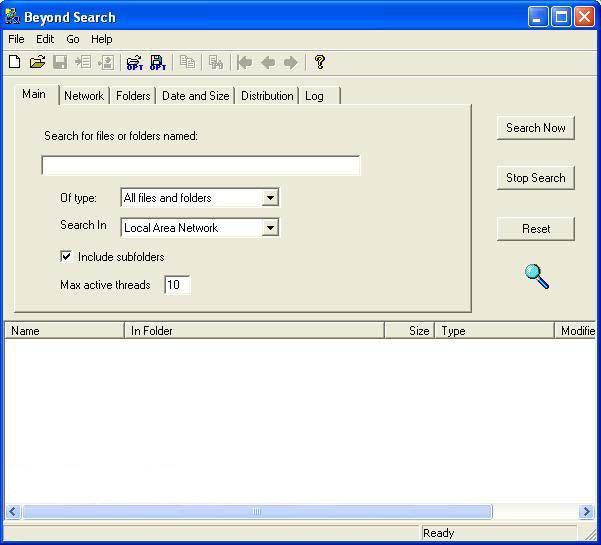Sort results by Name column header
The image size is (601, 545).
[x=64, y=331]
